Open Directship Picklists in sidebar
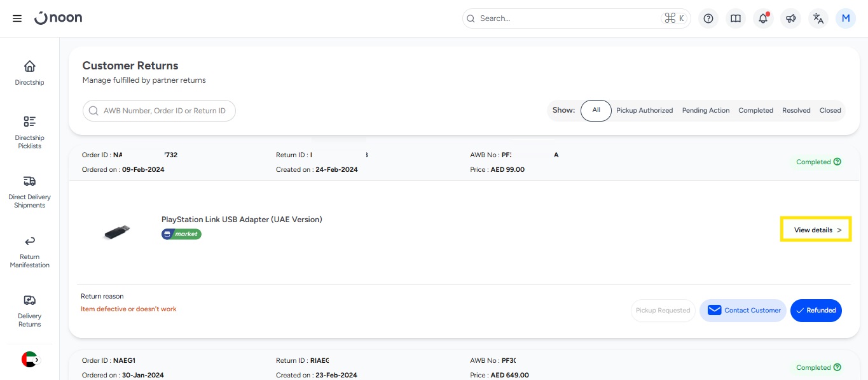The height and width of the screenshot is (380, 868). pyautogui.click(x=29, y=132)
